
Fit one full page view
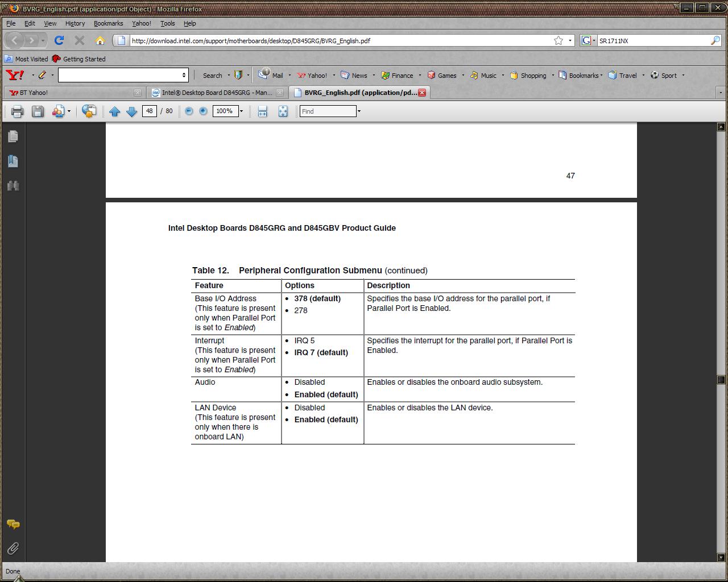[283, 111]
